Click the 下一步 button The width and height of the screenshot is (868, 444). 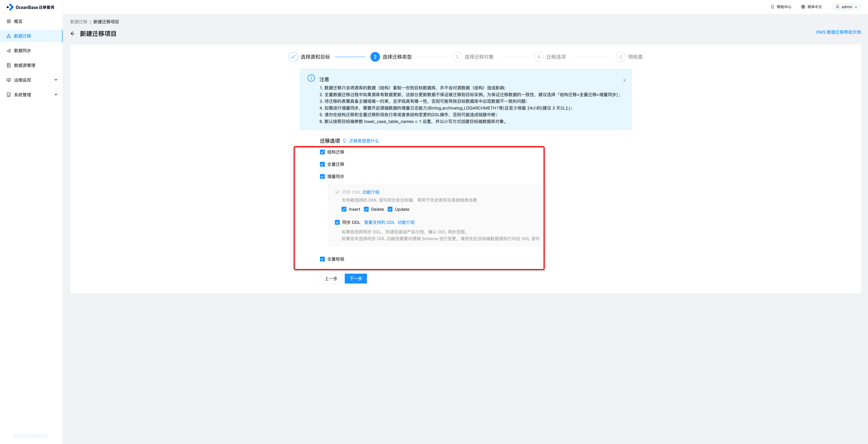coord(355,278)
